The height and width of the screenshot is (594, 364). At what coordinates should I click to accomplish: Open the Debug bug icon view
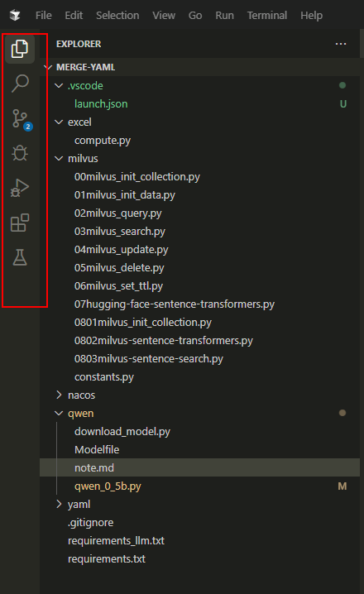pyautogui.click(x=20, y=153)
